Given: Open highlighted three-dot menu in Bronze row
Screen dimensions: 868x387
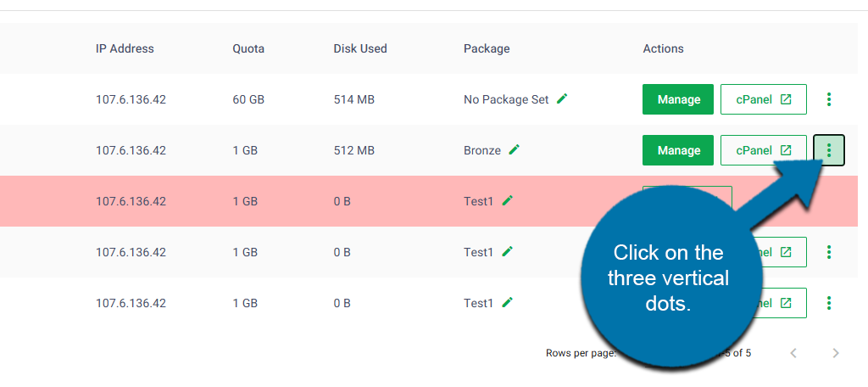Looking at the screenshot, I should [829, 149].
